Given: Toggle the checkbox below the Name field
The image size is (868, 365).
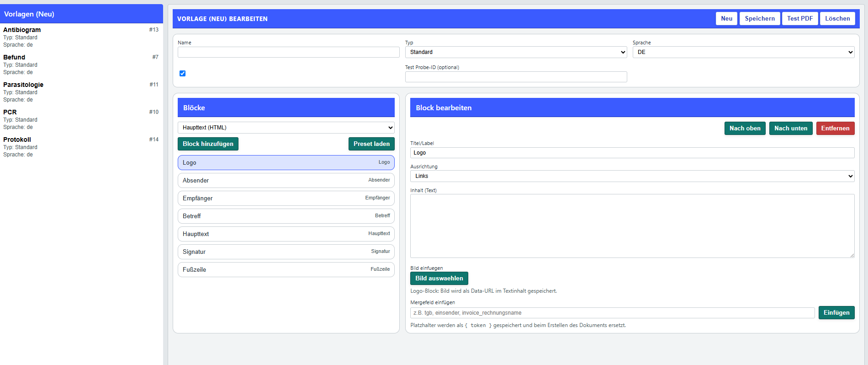Looking at the screenshot, I should [x=183, y=73].
